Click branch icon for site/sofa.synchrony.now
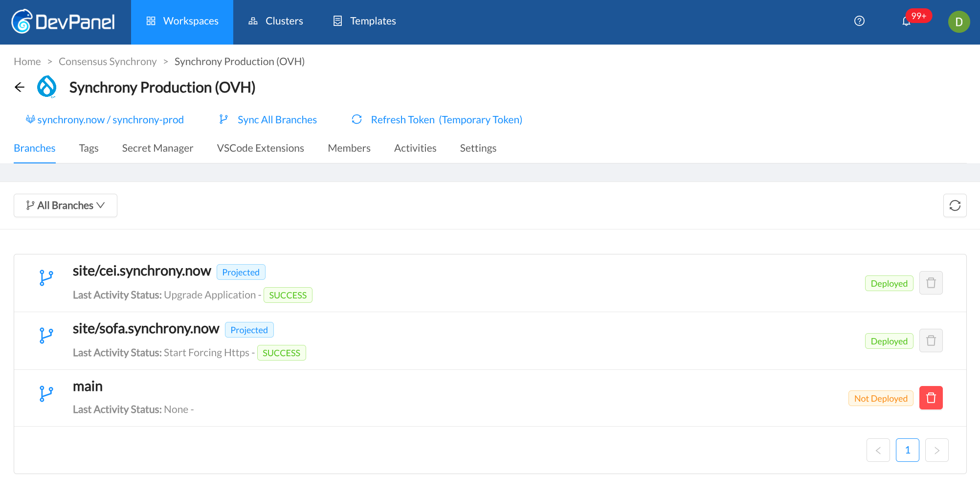This screenshot has height=477, width=980. pyautogui.click(x=46, y=336)
